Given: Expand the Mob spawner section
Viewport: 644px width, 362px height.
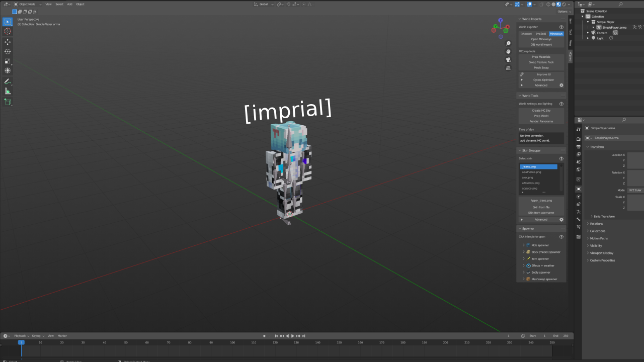Looking at the screenshot, I should 524,245.
